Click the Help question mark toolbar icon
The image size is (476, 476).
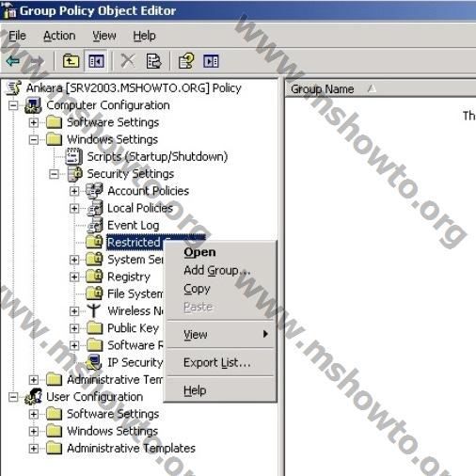pyautogui.click(x=186, y=61)
